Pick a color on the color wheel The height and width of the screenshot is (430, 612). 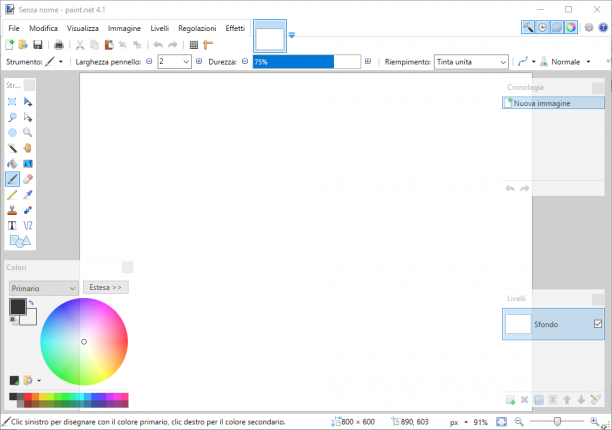pos(84,342)
